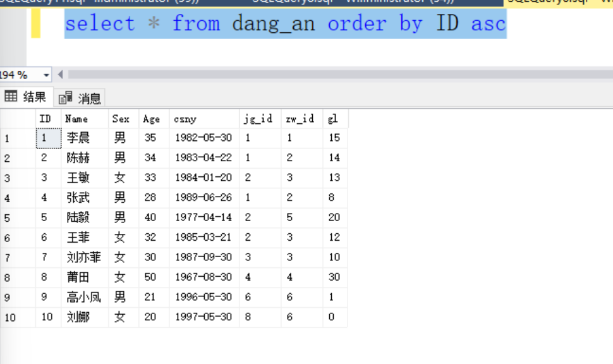
Task: Click the gl column header
Action: click(336, 118)
